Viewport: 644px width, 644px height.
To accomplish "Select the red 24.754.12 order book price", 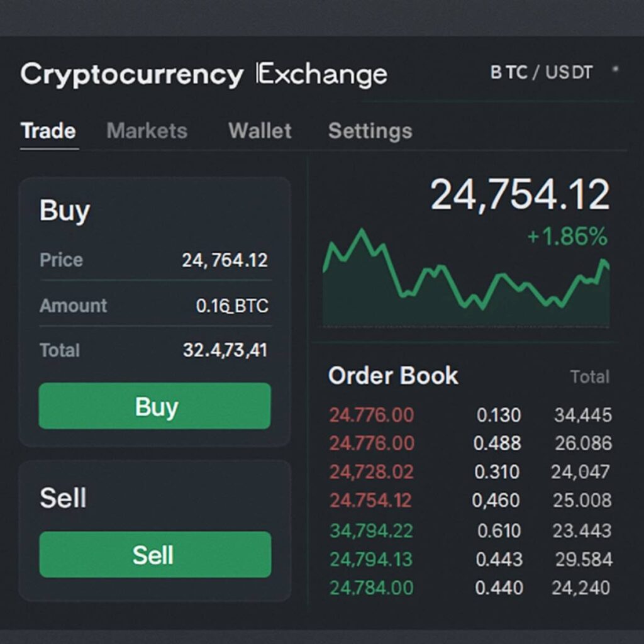I will [x=370, y=501].
